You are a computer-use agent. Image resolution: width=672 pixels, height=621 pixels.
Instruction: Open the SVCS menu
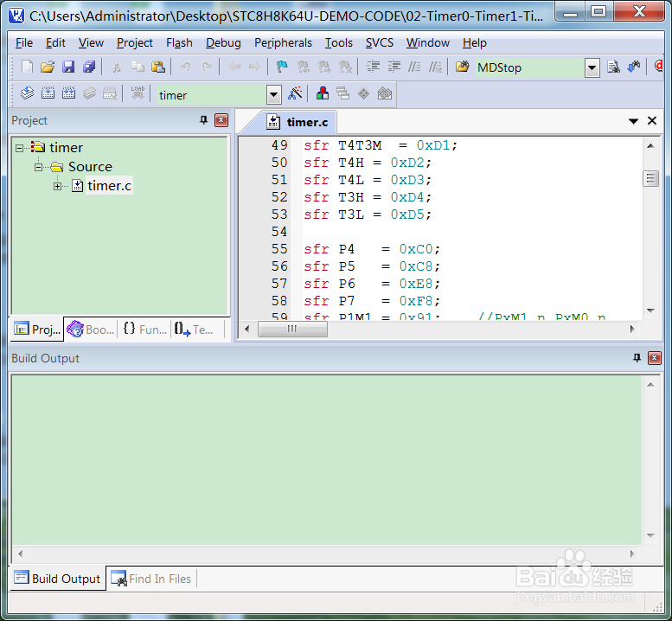click(x=380, y=43)
